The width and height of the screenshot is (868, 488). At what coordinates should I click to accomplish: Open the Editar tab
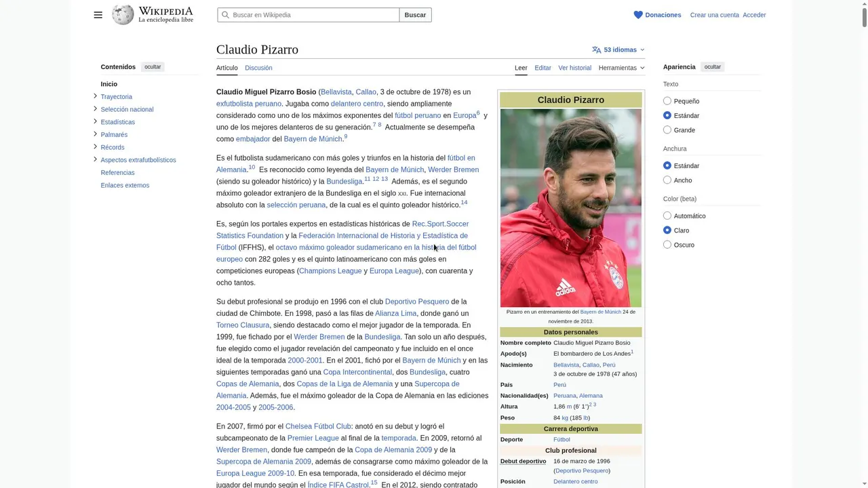542,68
